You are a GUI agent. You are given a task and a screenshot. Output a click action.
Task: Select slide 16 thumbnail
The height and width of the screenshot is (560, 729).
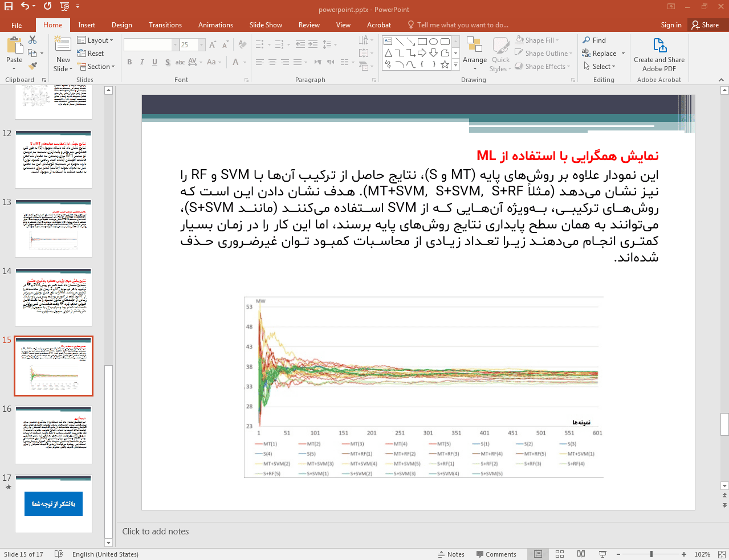54,435
